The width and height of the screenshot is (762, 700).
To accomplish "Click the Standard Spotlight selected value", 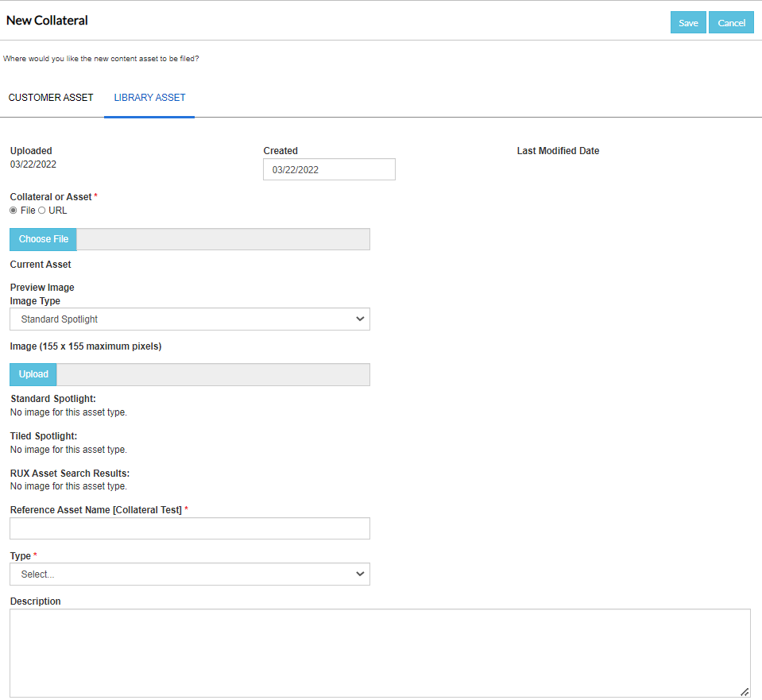I will 60,319.
